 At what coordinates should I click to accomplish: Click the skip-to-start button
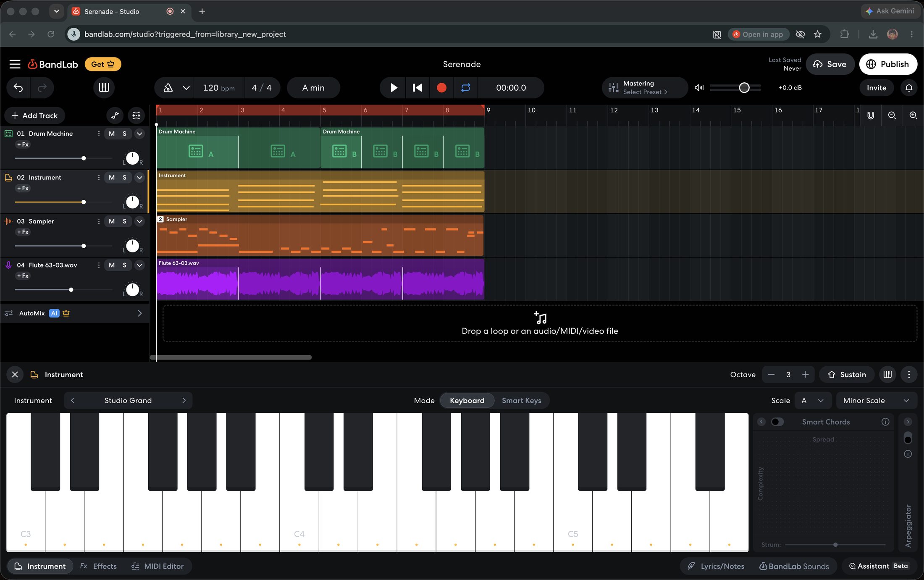coord(417,87)
